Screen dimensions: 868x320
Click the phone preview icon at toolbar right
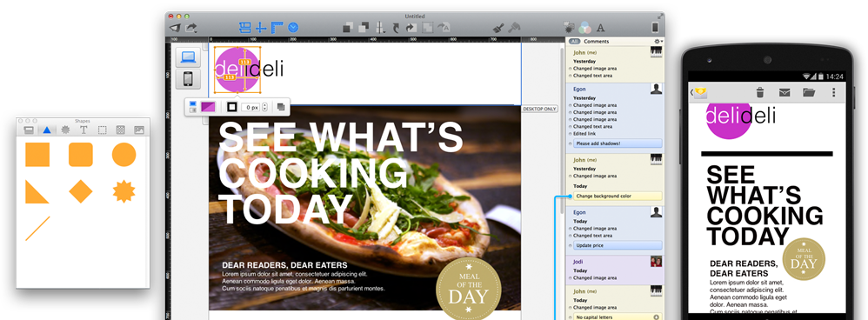(656, 27)
